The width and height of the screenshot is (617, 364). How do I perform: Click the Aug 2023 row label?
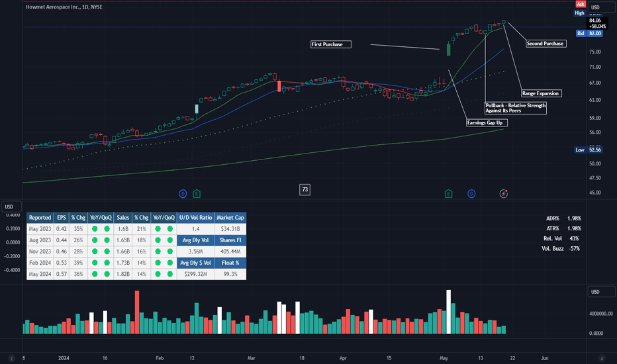pos(40,240)
